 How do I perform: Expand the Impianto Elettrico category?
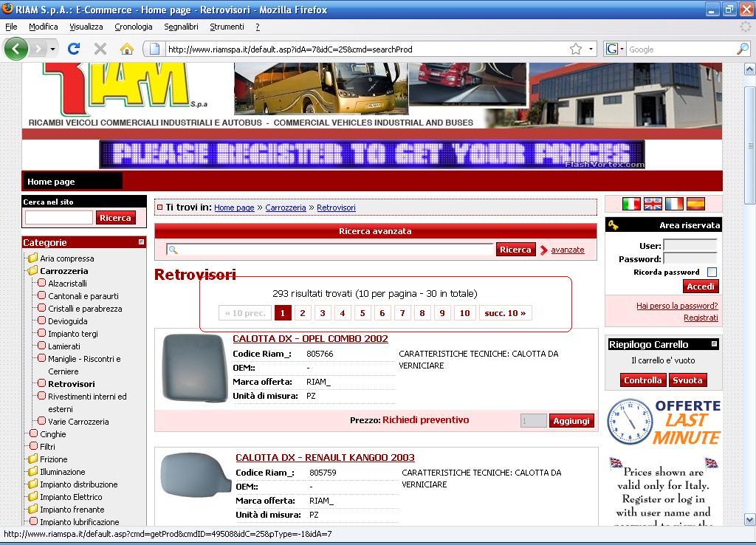tap(32, 496)
